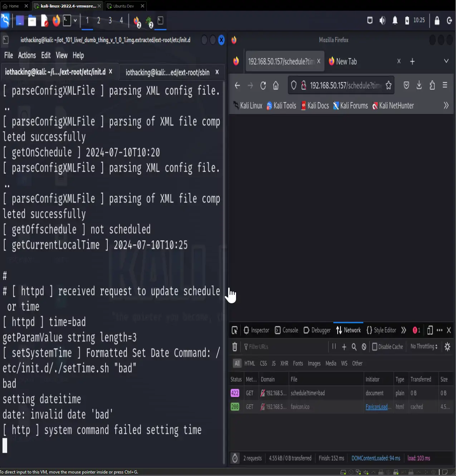This screenshot has width=456, height=476.
Task: Open Firefox downloads panel
Action: point(419,85)
